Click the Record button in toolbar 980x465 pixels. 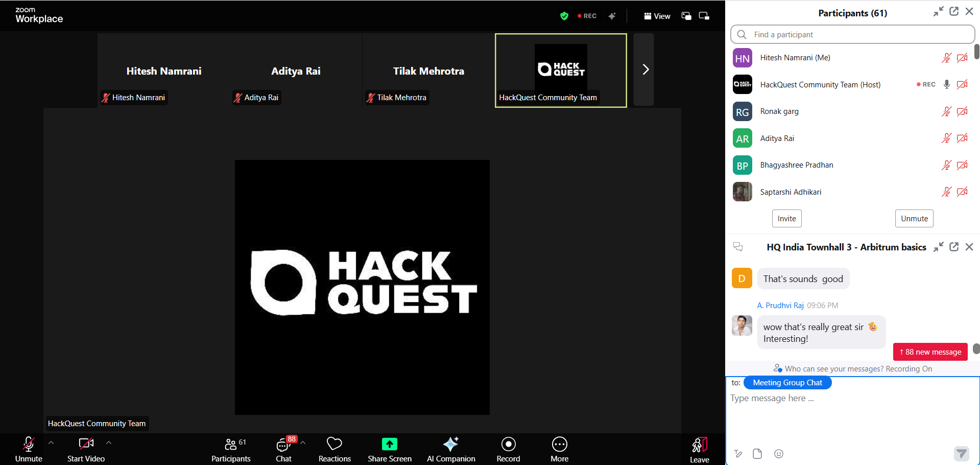tap(508, 450)
